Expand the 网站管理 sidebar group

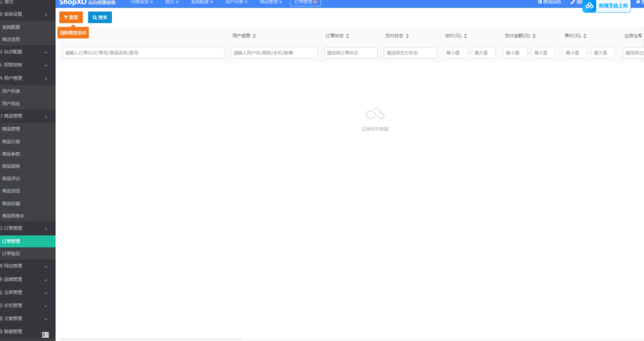(x=28, y=266)
